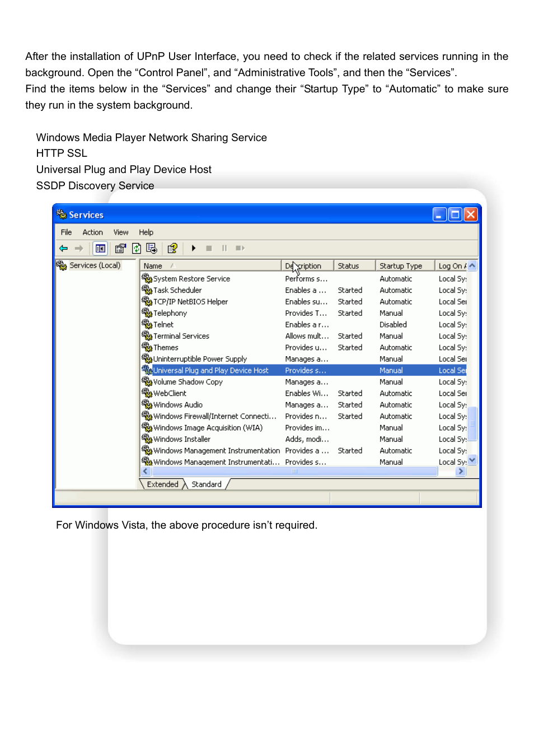Click the horizontal scrollbar right arrow
The width and height of the screenshot is (534, 756).
pos(461,472)
